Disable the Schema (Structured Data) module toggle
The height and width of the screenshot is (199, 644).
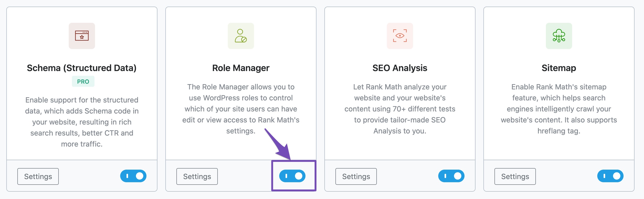(133, 176)
